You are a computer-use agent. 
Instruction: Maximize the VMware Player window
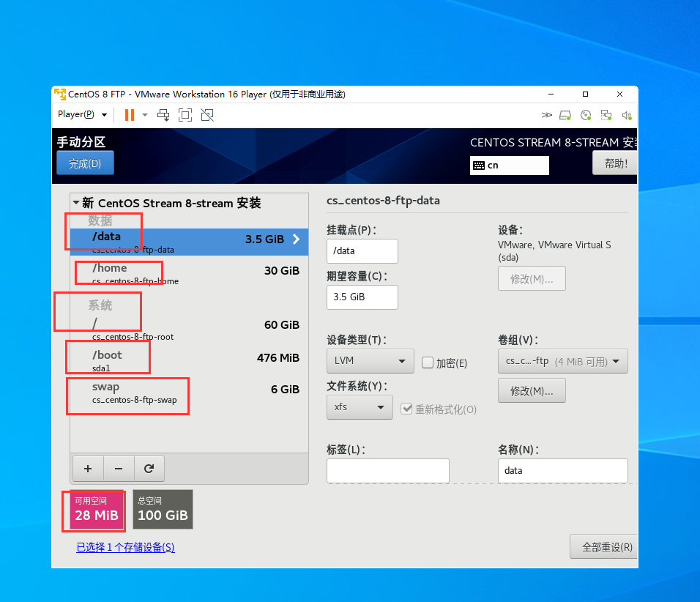[x=585, y=94]
